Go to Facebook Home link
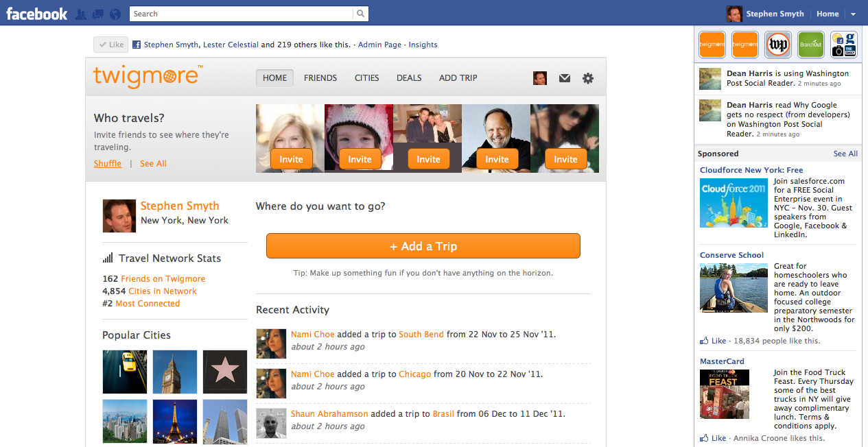The width and height of the screenshot is (868, 447). [828, 14]
